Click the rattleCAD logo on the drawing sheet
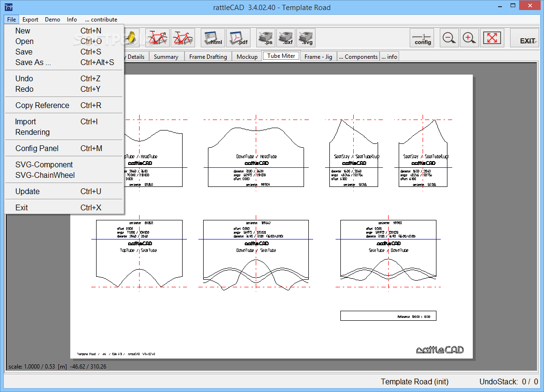 (x=440, y=349)
